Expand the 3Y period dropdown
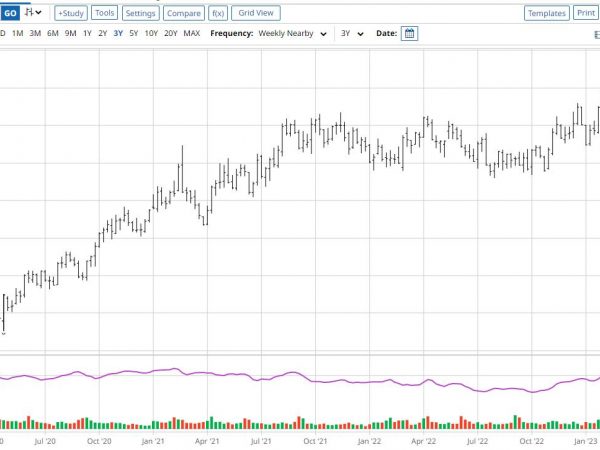Image resolution: width=600 pixels, height=450 pixels. pyautogui.click(x=352, y=33)
